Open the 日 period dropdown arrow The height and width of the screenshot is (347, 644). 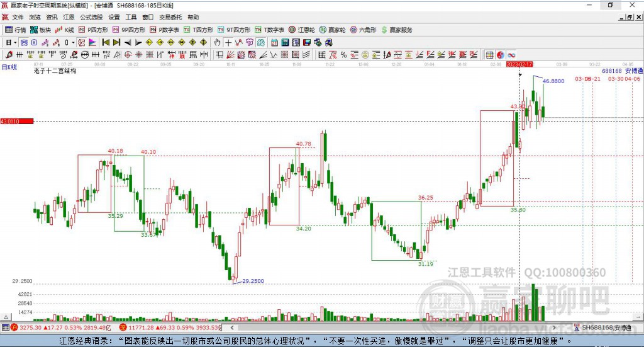pyautogui.click(x=15, y=42)
